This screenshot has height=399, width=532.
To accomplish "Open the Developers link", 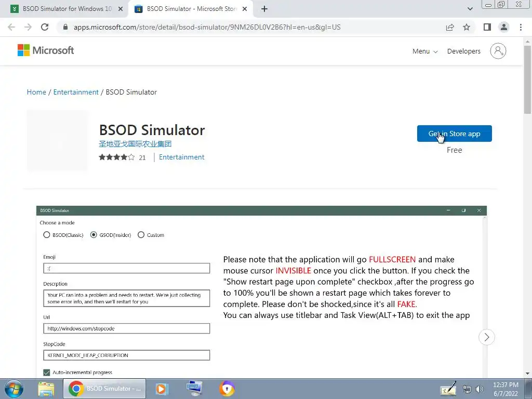I will tap(463, 51).
